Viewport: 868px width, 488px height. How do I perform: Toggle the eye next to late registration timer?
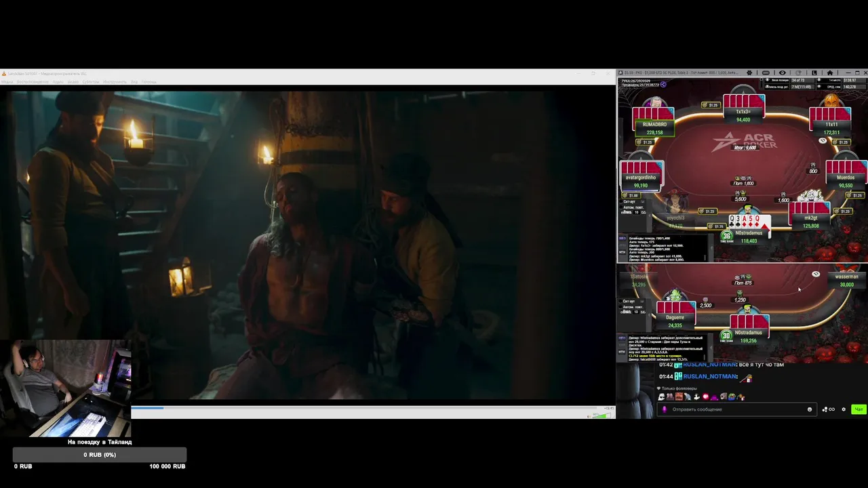point(766,86)
